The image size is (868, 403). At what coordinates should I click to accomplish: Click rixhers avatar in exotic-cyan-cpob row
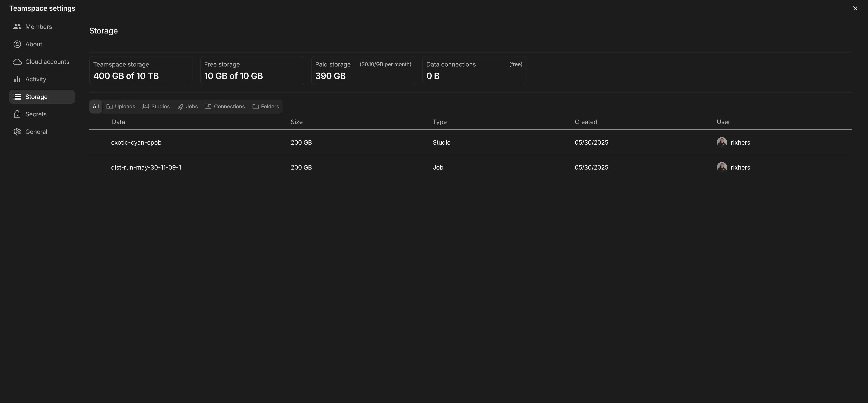722,142
